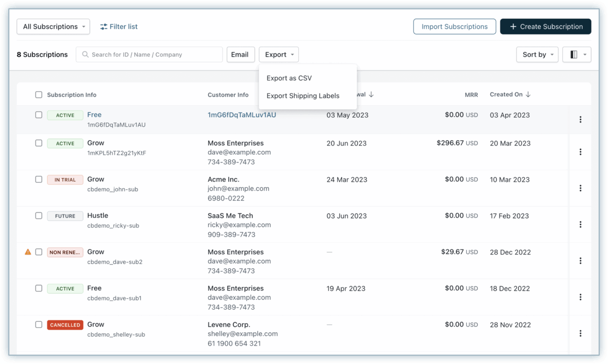Click Import Subscriptions
The width and height of the screenshot is (608, 364).
pos(454,26)
